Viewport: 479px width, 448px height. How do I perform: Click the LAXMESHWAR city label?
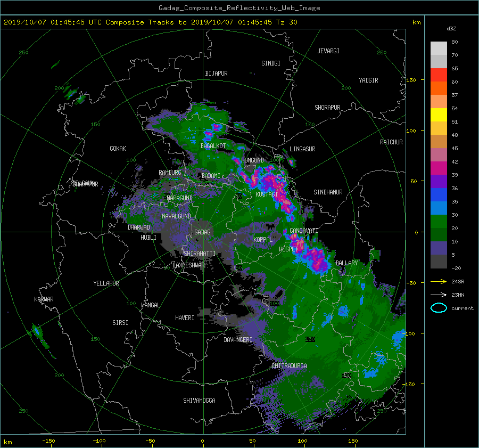[x=188, y=265]
